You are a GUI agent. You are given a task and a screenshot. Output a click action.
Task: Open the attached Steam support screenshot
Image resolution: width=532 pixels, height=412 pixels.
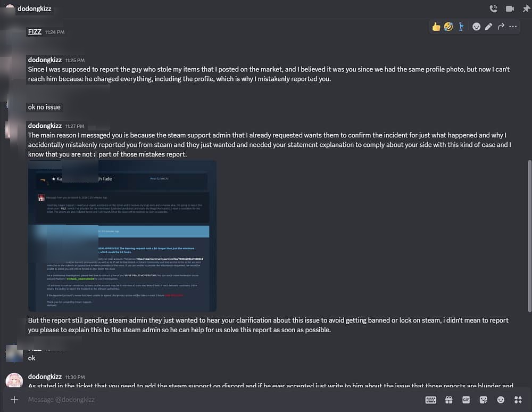click(x=122, y=235)
